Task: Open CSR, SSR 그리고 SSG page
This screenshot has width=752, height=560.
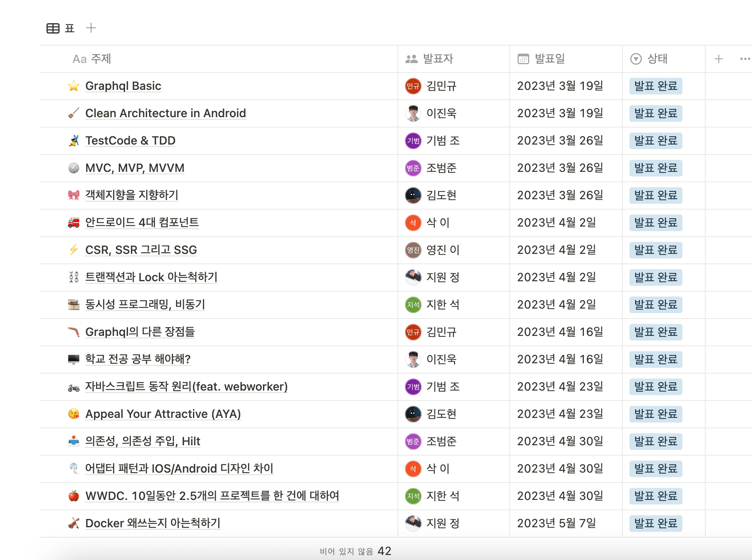Action: 141,250
